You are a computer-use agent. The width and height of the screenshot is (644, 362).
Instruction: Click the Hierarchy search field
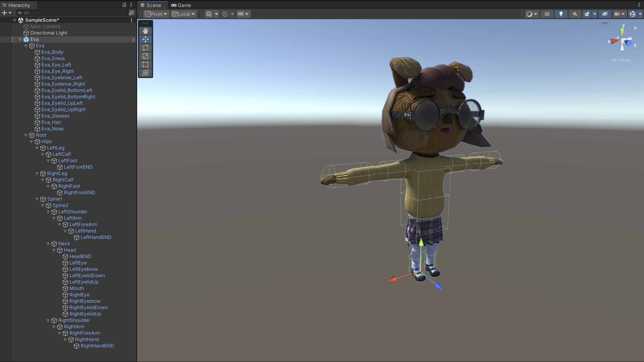(73, 13)
